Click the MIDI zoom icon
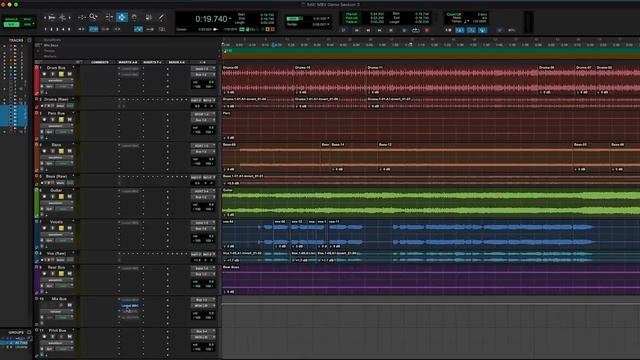 [62, 18]
